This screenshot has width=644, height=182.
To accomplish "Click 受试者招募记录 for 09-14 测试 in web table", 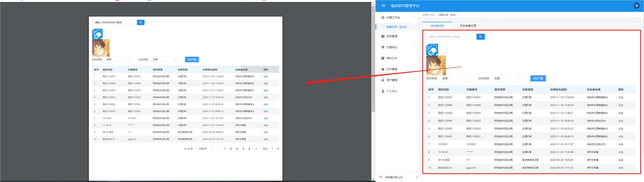I will (531, 160).
